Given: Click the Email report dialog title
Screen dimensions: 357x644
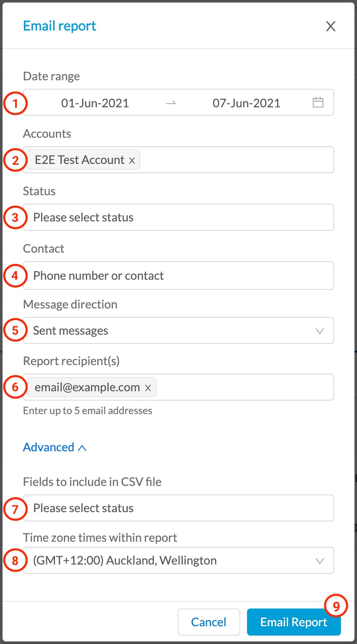Looking at the screenshot, I should pos(60,26).
